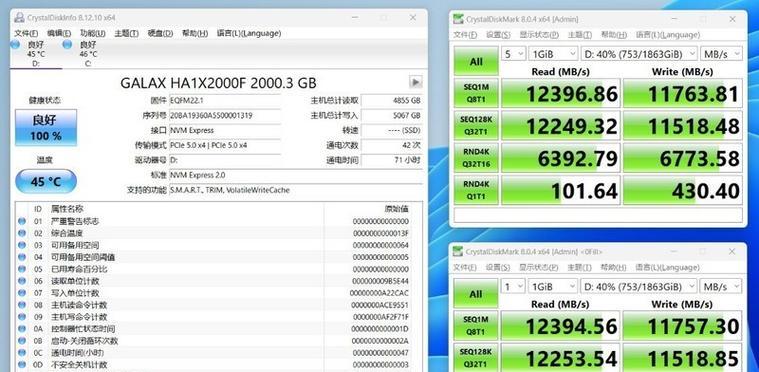Click the 45 °C temperature button

click(x=46, y=181)
